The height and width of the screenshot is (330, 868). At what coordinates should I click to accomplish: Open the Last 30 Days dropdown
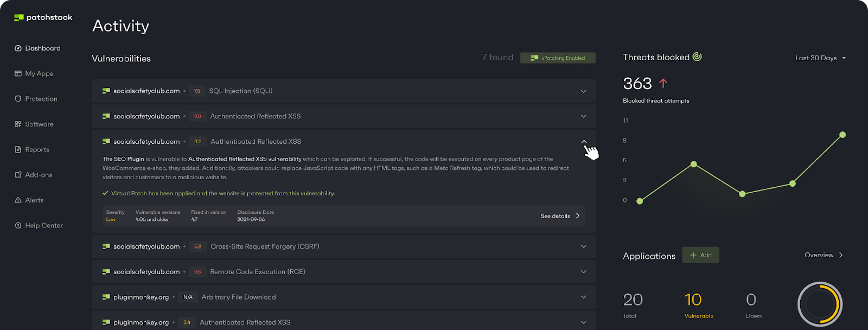[820, 58]
